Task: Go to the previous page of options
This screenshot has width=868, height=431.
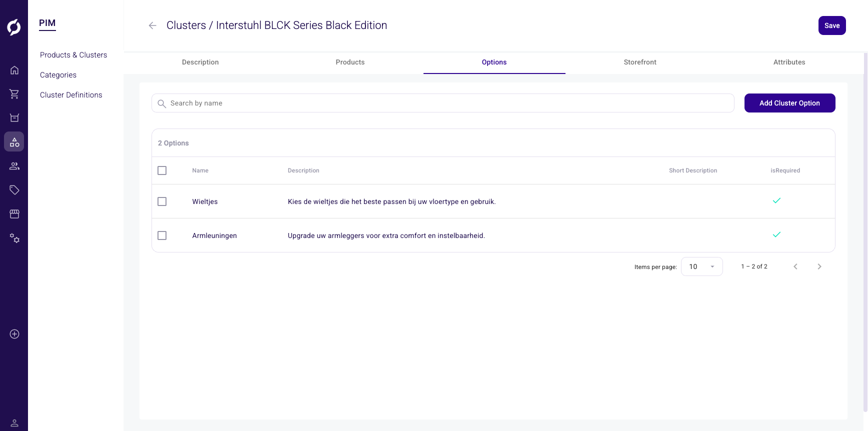Action: [x=795, y=266]
